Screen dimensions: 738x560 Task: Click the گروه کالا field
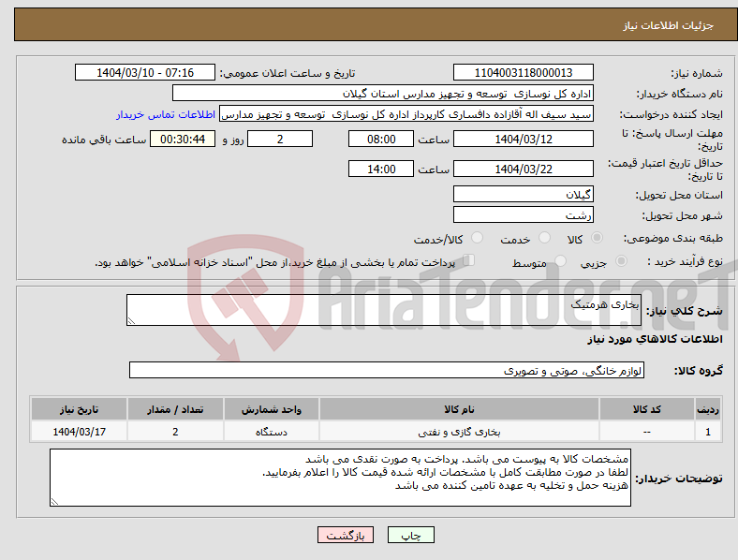click(x=387, y=370)
